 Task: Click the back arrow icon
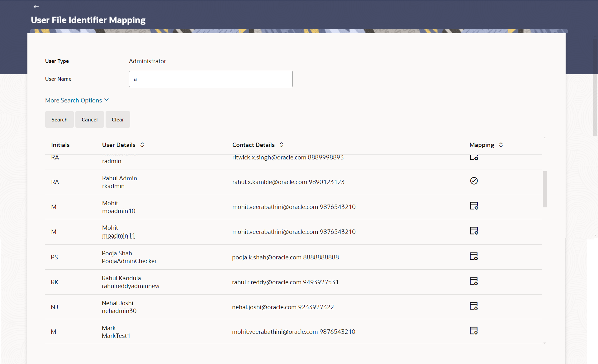(x=36, y=7)
